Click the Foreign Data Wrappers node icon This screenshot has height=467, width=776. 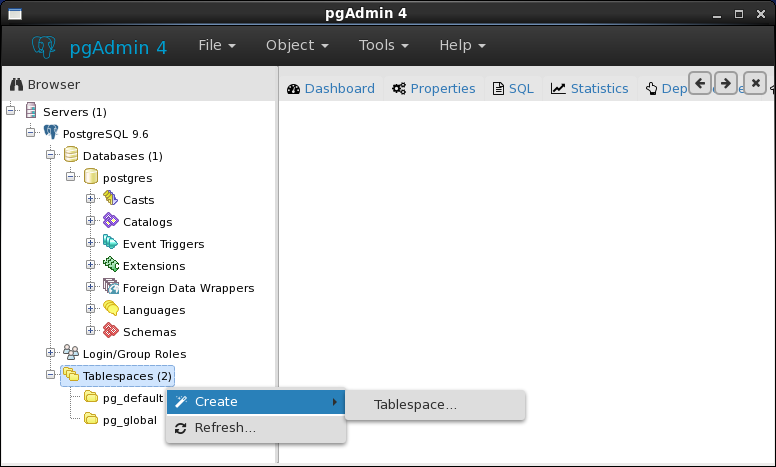click(x=111, y=286)
